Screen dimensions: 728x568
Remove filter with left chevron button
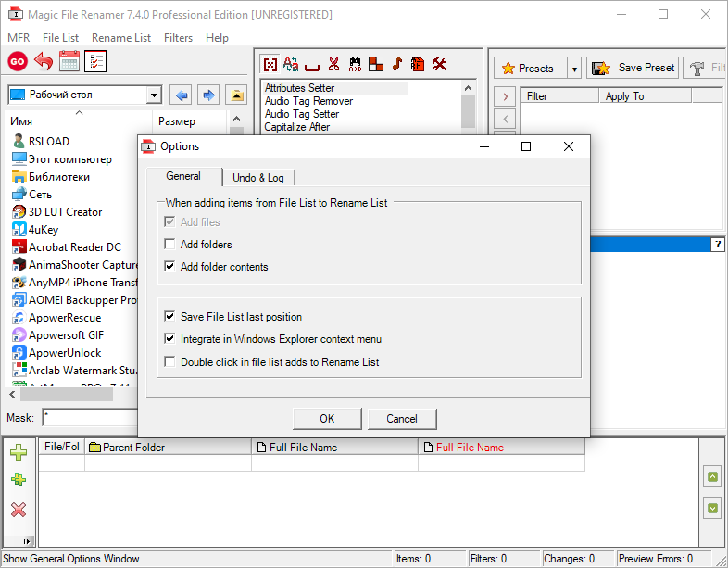click(x=505, y=119)
